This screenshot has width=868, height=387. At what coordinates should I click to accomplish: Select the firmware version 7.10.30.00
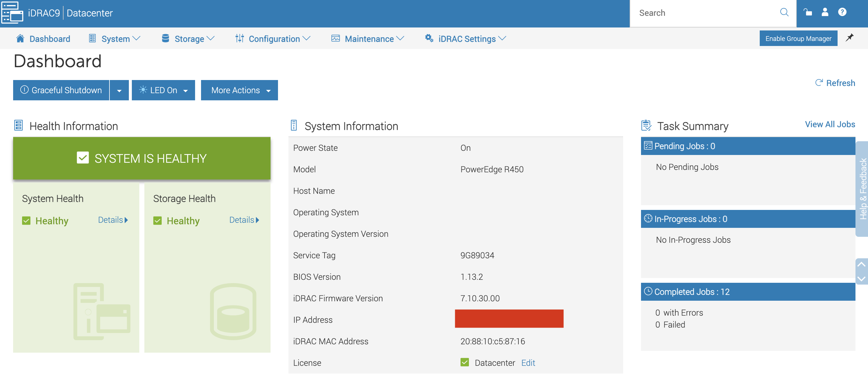tap(480, 298)
